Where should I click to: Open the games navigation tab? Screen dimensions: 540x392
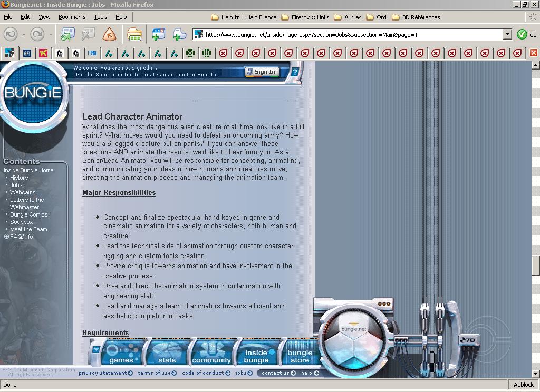point(122,352)
